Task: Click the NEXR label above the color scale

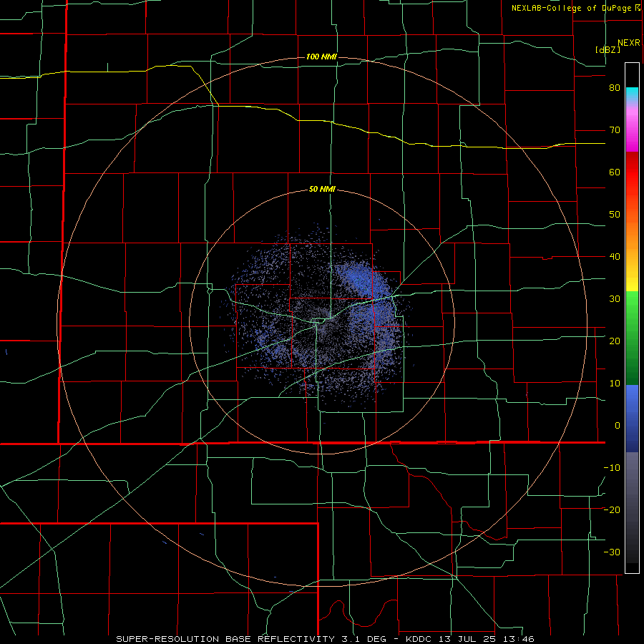Action: coord(628,43)
